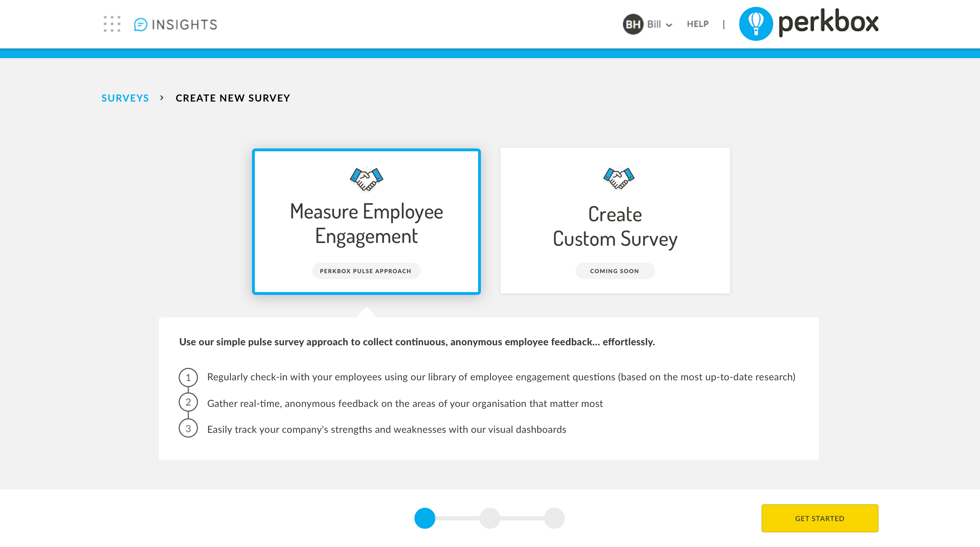Click the Insights chat bubble icon
The width and height of the screenshot is (980, 547).
[140, 25]
